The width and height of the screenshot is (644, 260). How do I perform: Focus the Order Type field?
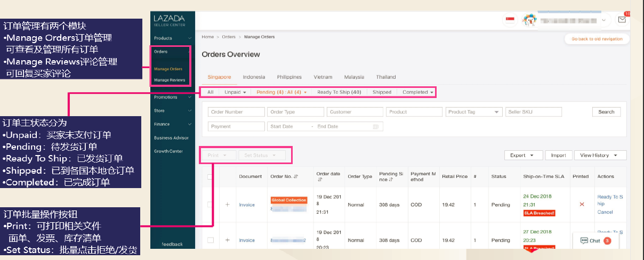tap(295, 112)
